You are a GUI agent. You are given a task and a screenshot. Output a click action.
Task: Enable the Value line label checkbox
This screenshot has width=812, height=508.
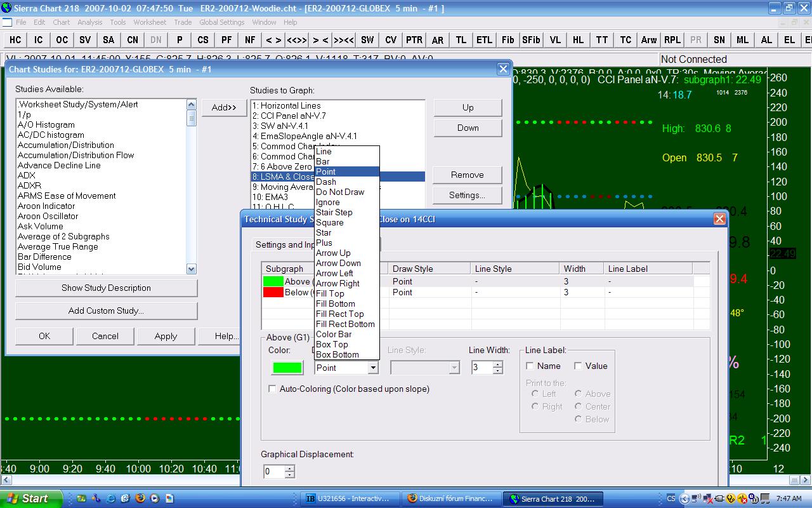click(x=578, y=366)
